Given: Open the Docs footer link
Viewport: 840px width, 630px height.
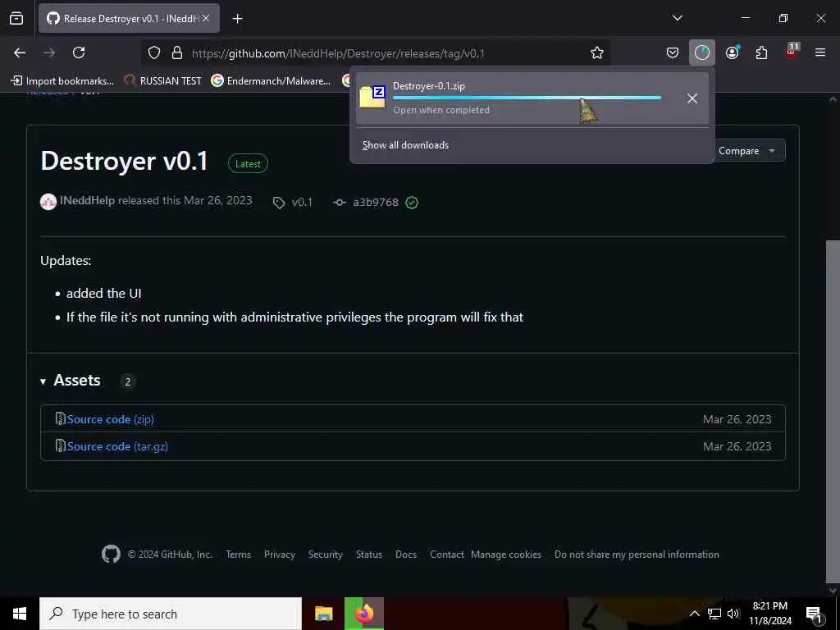Looking at the screenshot, I should [x=406, y=555].
